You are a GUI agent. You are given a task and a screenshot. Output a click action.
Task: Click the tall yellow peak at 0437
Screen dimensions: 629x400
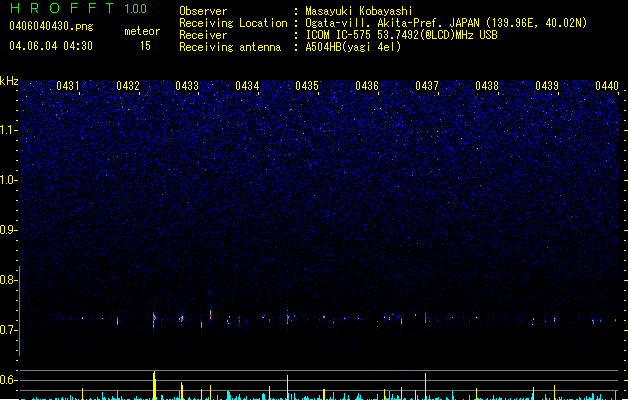(x=426, y=386)
